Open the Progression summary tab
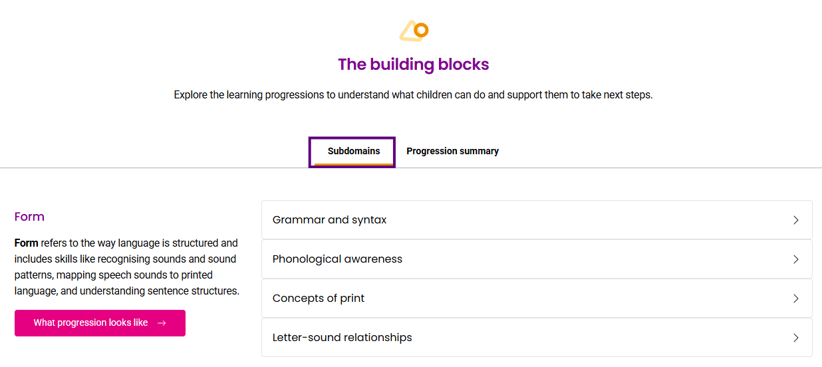The height and width of the screenshot is (367, 822). [452, 151]
